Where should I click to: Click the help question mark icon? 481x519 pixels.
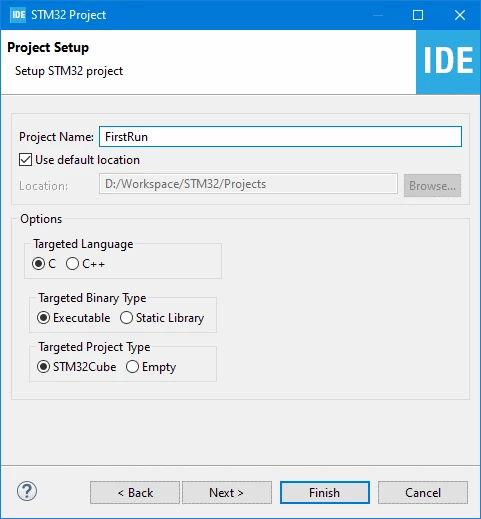pos(27,491)
